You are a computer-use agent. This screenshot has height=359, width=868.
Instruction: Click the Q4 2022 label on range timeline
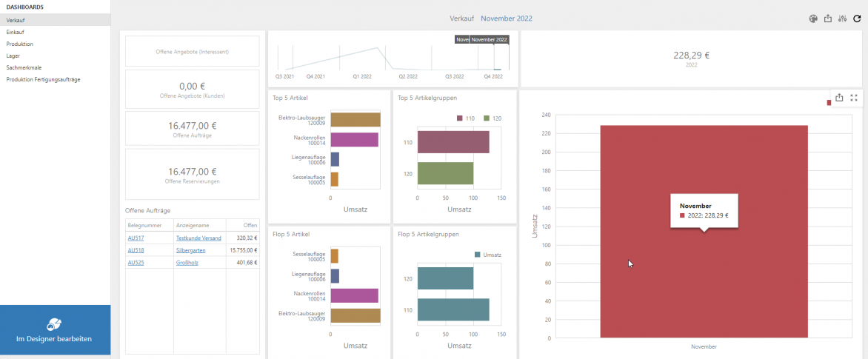coord(493,76)
